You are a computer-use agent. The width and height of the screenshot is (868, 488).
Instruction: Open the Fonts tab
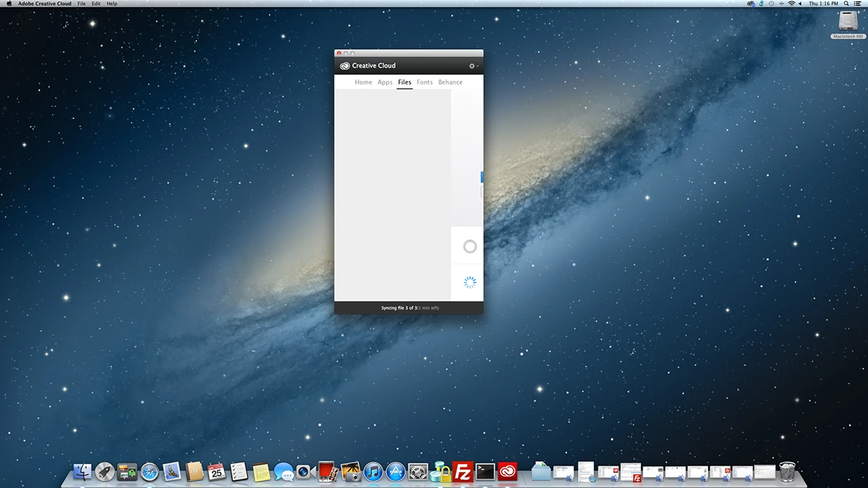pyautogui.click(x=425, y=82)
